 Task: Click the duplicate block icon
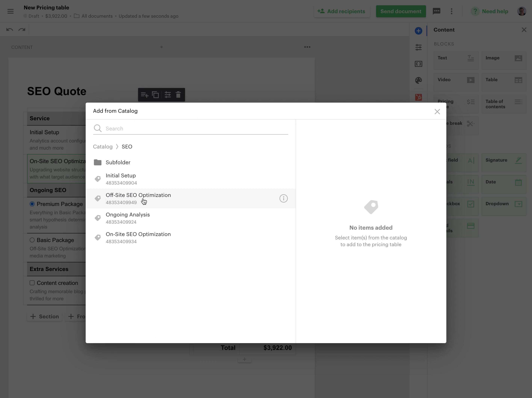coord(155,95)
